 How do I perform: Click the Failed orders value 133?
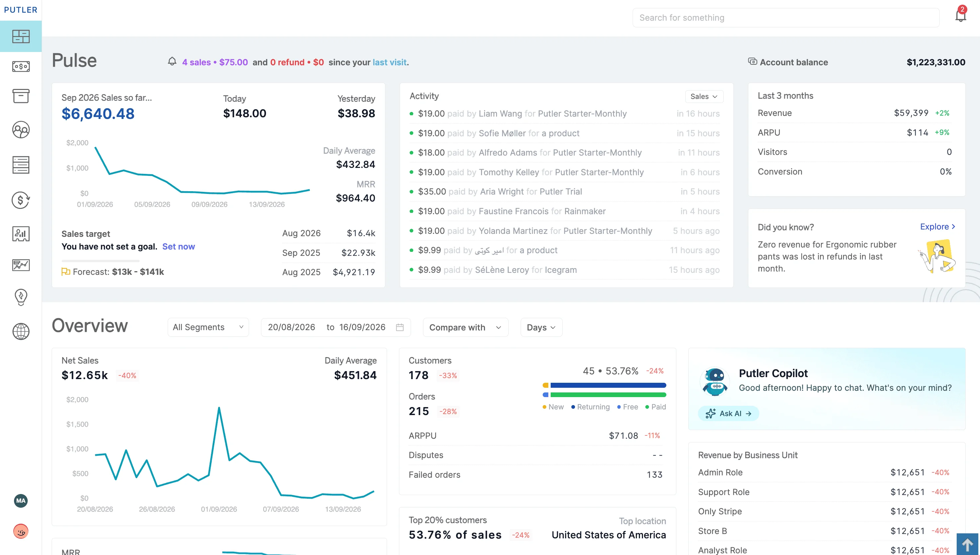pos(654,475)
